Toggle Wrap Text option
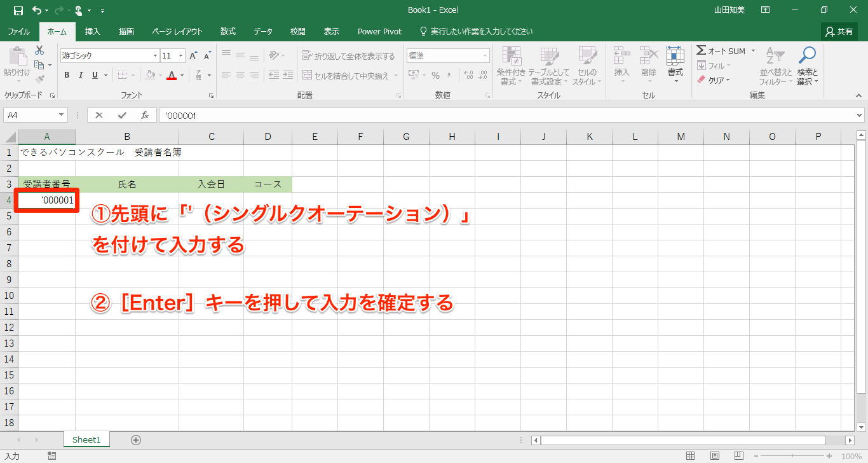This screenshot has height=463, width=868. [348, 56]
